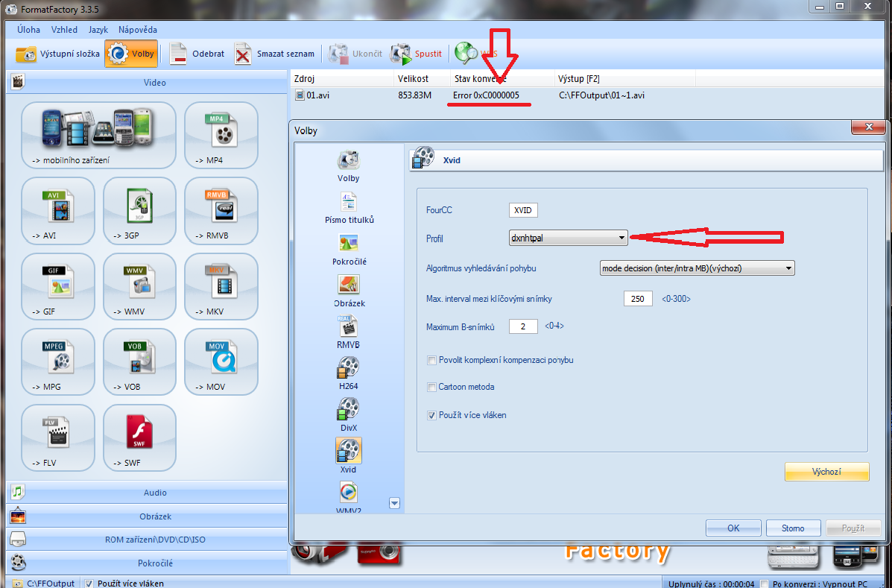Choose the -> MKV conversion icon

pyautogui.click(x=221, y=287)
